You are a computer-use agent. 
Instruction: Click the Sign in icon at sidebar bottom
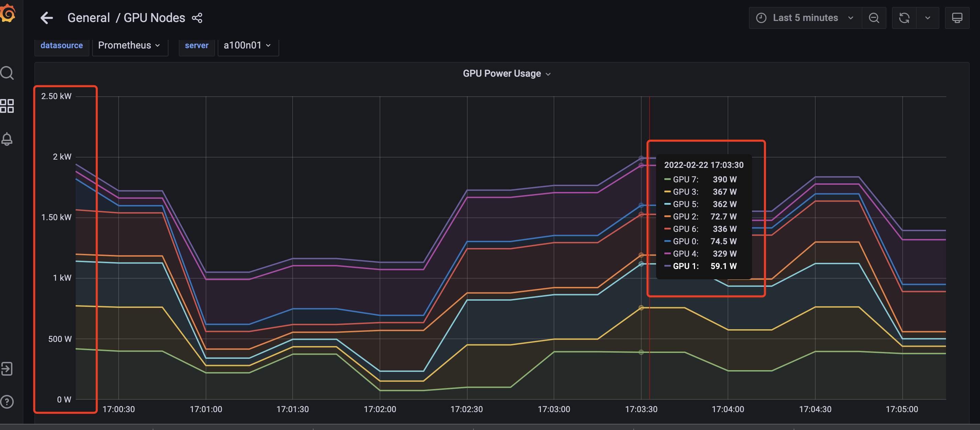[x=7, y=368]
